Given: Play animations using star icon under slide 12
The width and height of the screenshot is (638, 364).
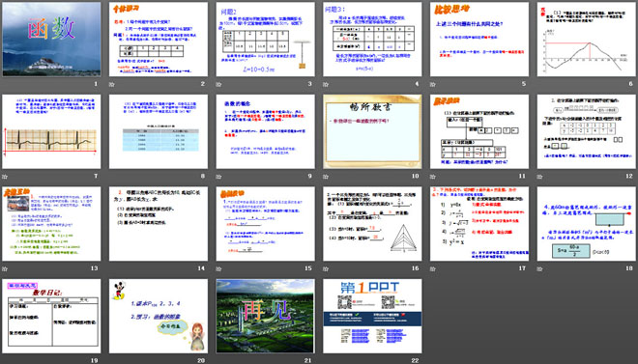Looking at the screenshot, I should tap(539, 177).
